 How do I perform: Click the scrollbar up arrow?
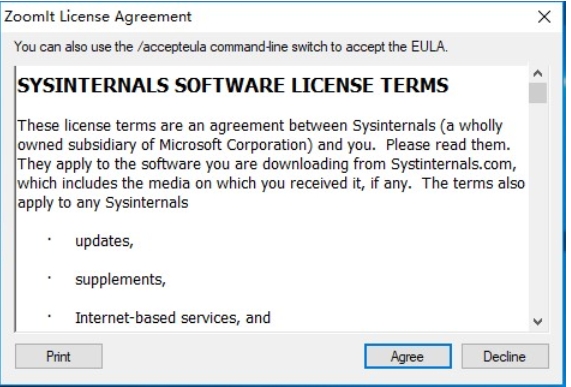pyautogui.click(x=538, y=74)
